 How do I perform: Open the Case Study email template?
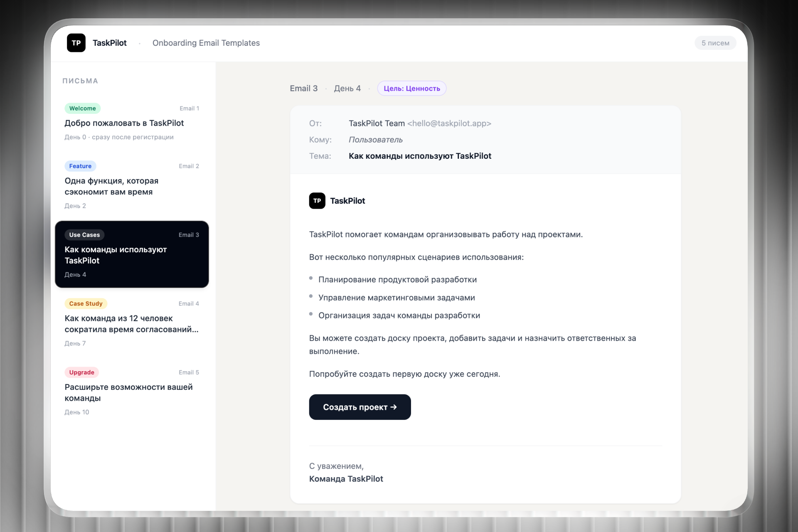coord(131,324)
